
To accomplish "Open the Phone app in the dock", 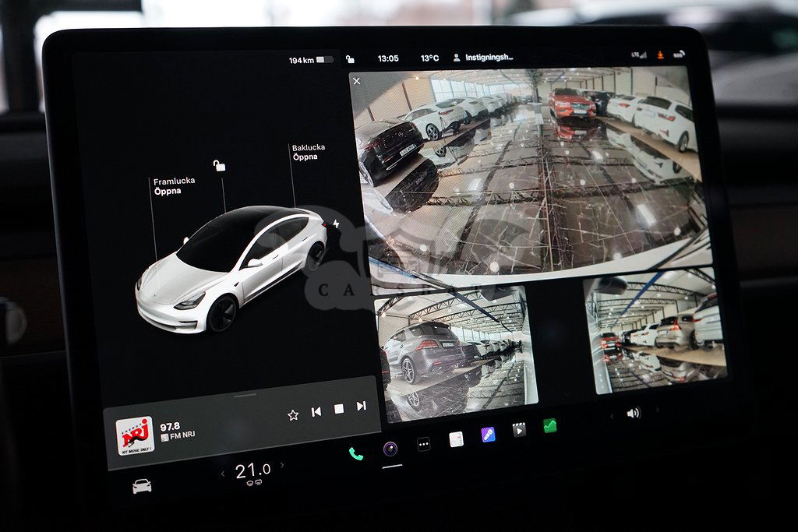I will [356, 453].
